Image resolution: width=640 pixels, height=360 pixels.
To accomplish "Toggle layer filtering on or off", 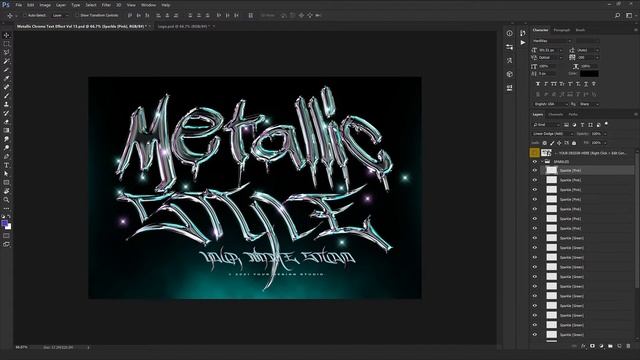I will pyautogui.click(x=606, y=124).
